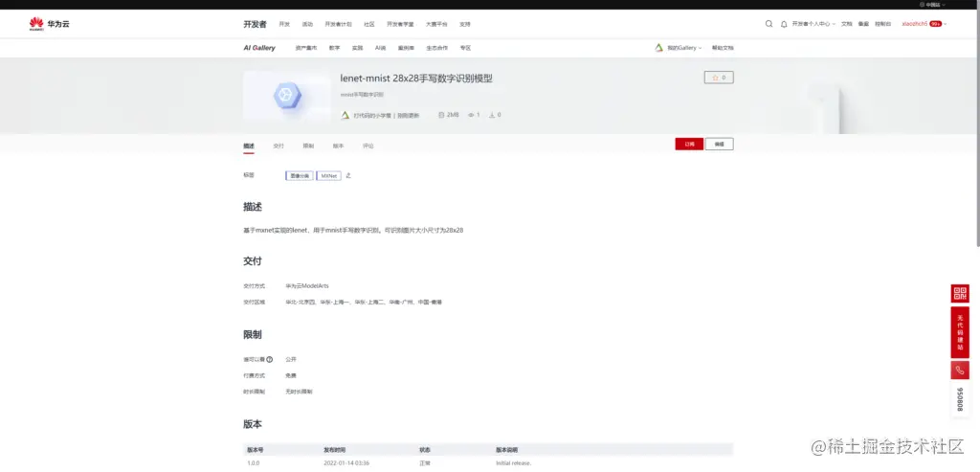
Task: Click the page vertical scrollbar
Action: click(977, 125)
